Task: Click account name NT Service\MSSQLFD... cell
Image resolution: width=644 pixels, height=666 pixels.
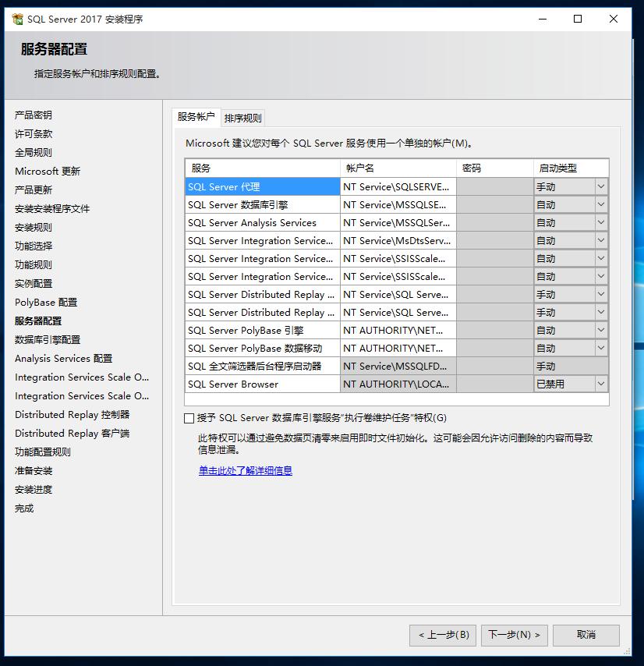Action: click(398, 366)
